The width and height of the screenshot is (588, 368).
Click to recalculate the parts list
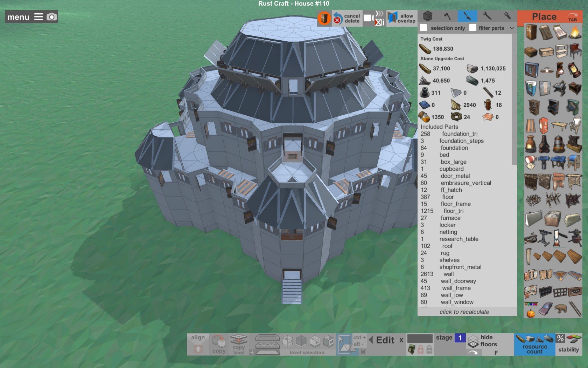tap(464, 312)
